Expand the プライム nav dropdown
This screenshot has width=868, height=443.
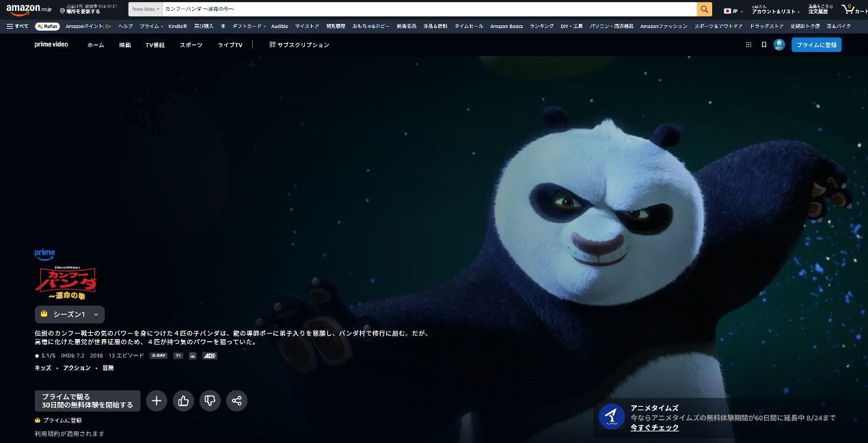point(152,26)
